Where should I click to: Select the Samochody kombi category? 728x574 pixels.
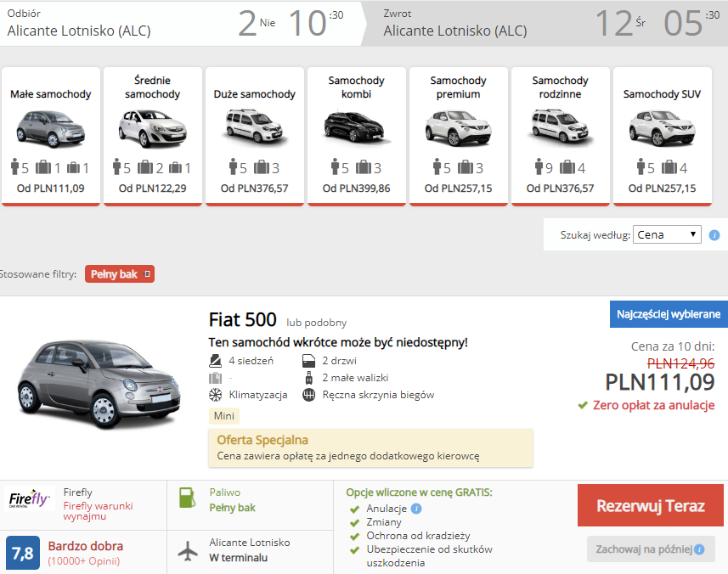pos(357,136)
